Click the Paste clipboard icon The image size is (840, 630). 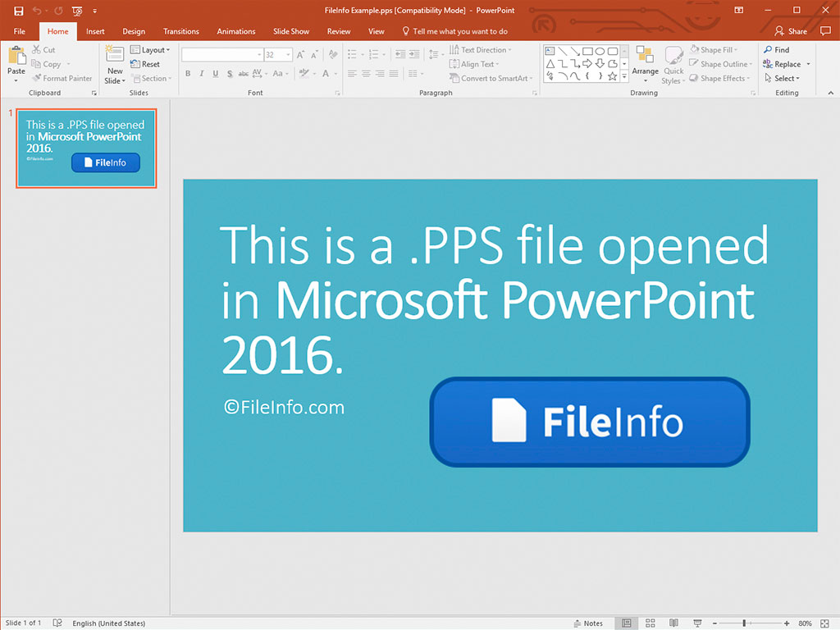point(16,56)
